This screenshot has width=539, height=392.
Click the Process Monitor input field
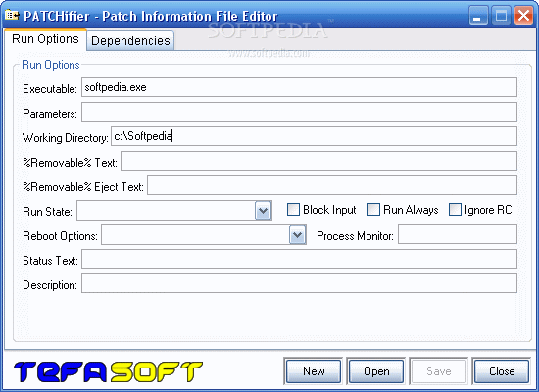click(458, 234)
